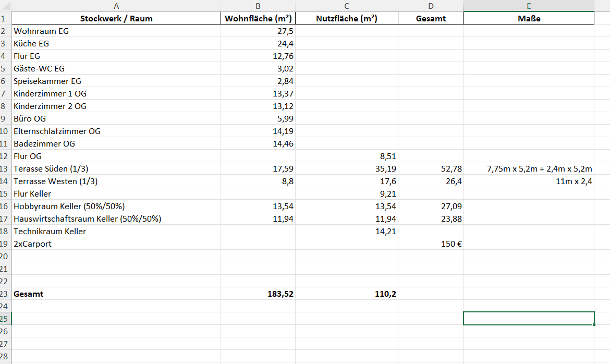Select the 52,78 cell in Gesamt column

[431, 168]
